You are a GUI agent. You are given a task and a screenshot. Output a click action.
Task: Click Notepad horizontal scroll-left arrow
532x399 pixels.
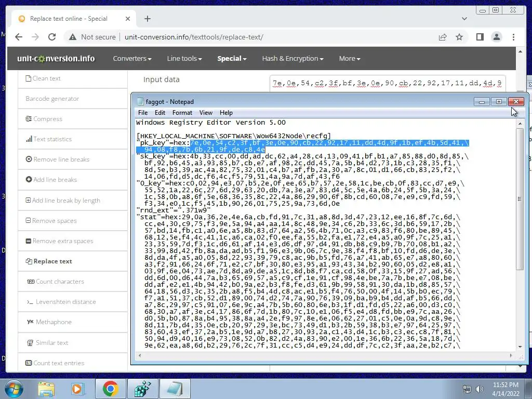[x=139, y=355]
